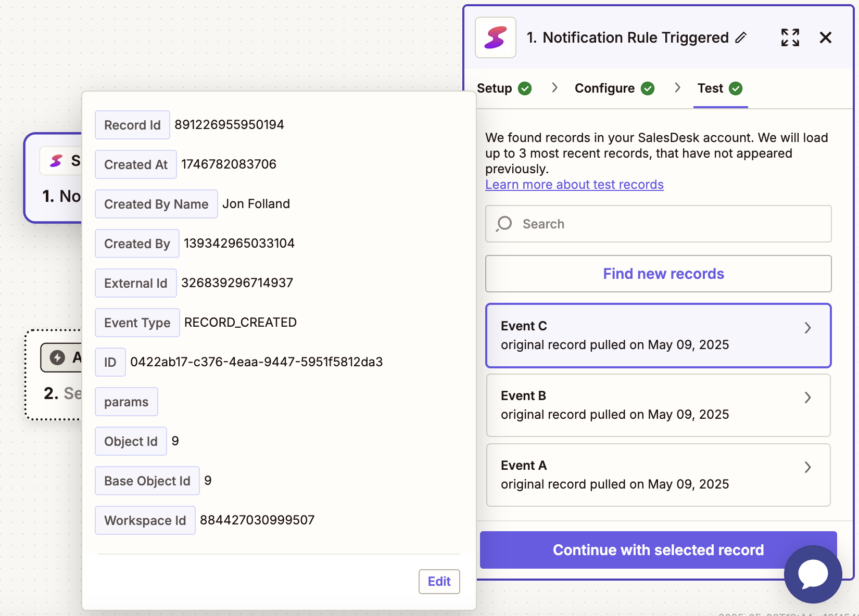Click the lightning action icon on step 2
Screen dimensions: 859x616
(x=58, y=357)
